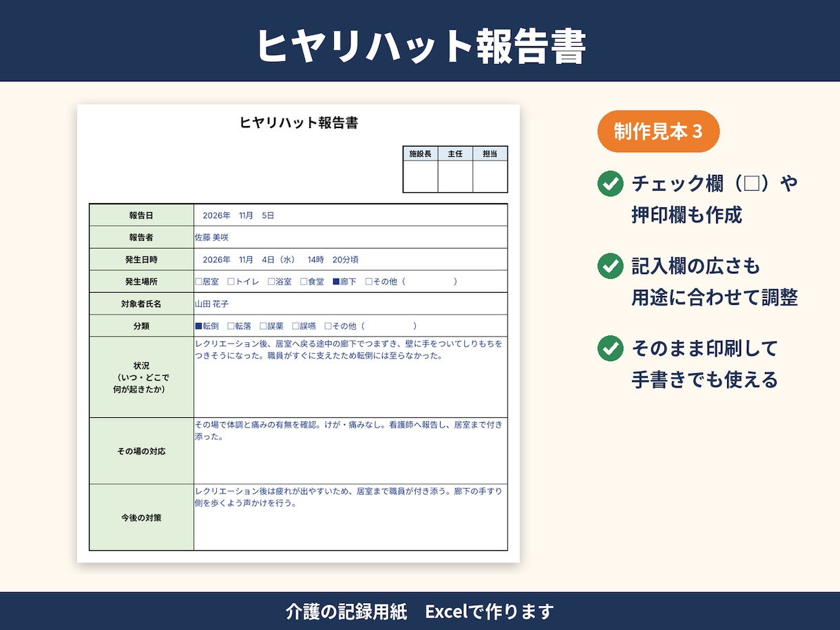
Task: Select the 報告者 label cell
Action: tap(141, 238)
